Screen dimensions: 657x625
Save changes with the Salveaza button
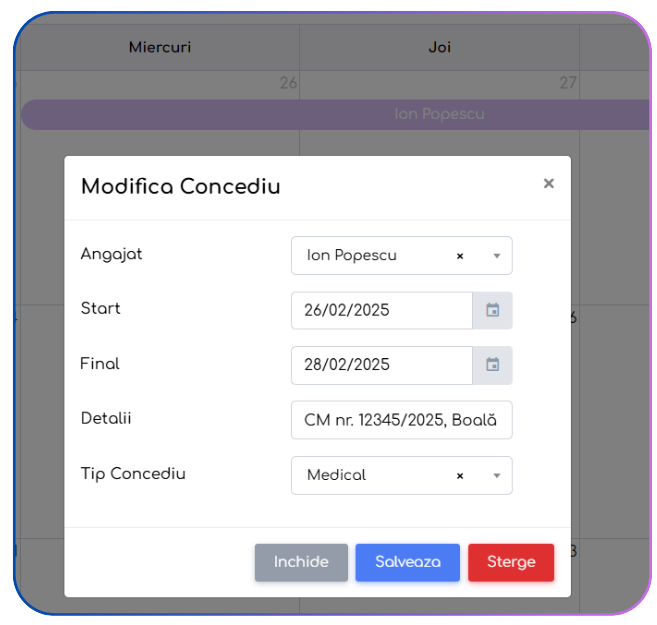[x=407, y=562]
